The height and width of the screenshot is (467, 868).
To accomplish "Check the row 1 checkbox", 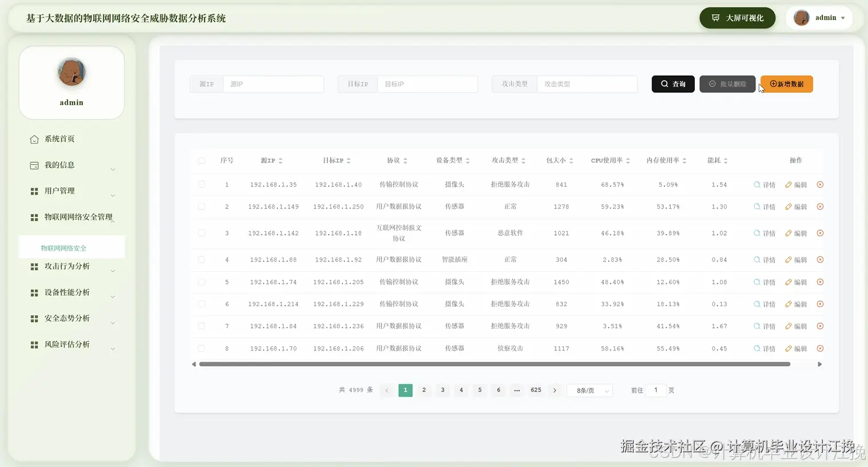I will [x=201, y=184].
